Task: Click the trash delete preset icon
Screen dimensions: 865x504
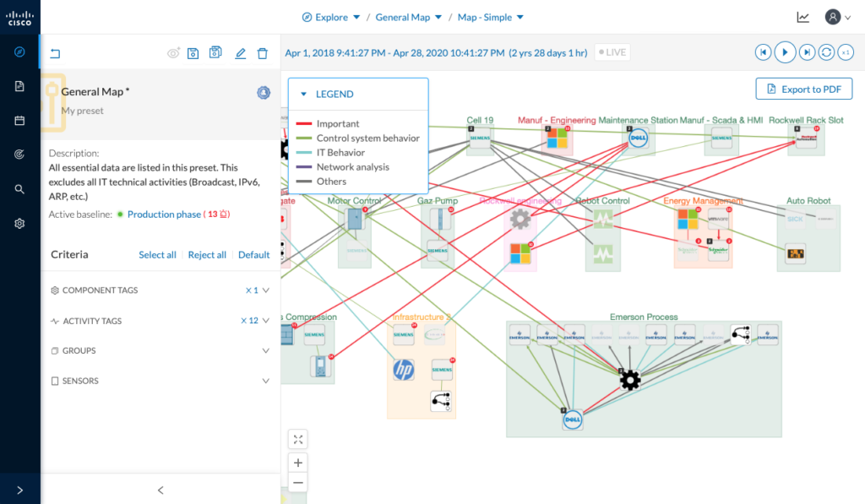Action: tap(263, 53)
